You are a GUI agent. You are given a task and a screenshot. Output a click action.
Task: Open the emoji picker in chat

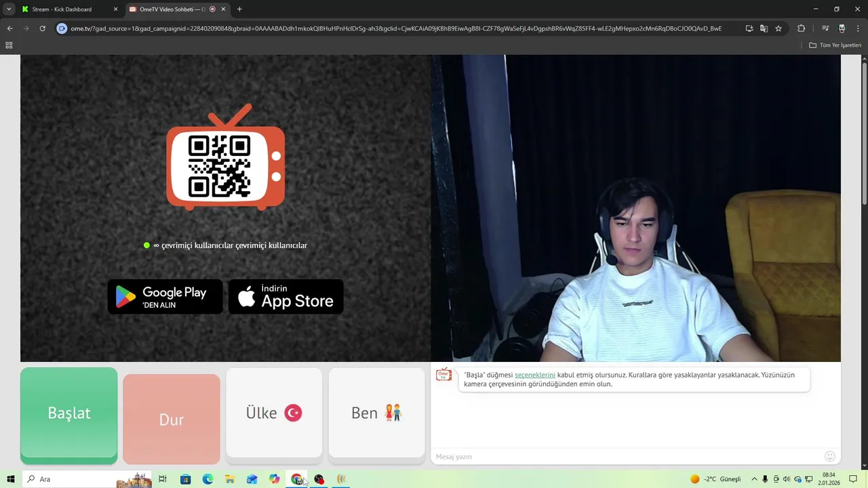pos(830,456)
